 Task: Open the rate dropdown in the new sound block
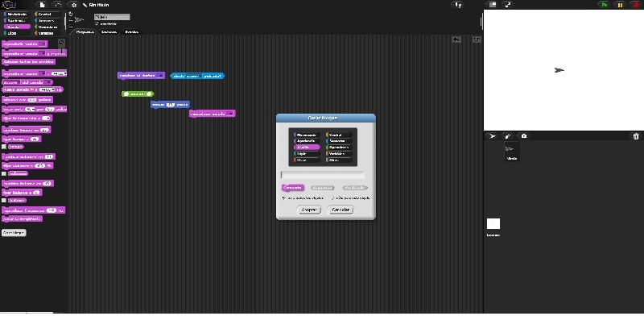53,89
